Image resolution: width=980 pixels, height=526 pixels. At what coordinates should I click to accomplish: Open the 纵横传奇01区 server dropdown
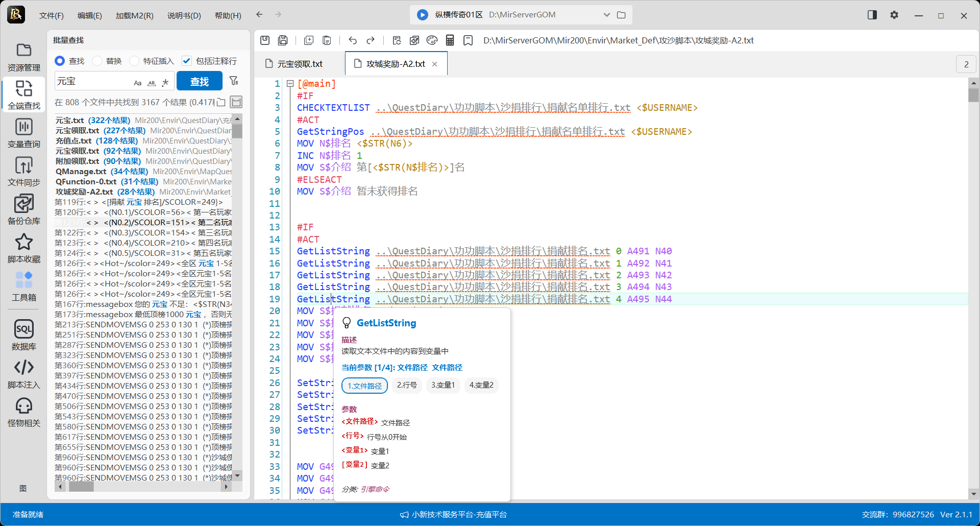[606, 15]
